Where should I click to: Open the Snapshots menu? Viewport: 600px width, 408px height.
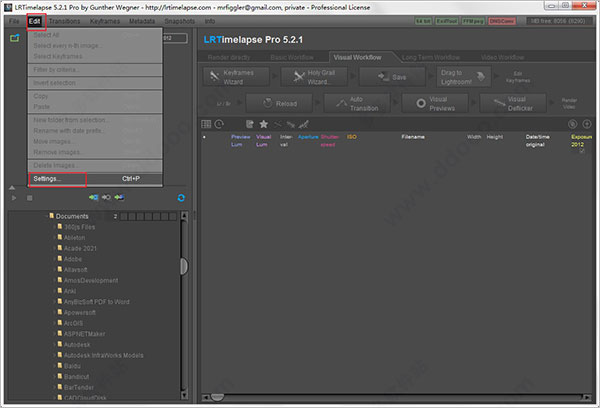179,21
